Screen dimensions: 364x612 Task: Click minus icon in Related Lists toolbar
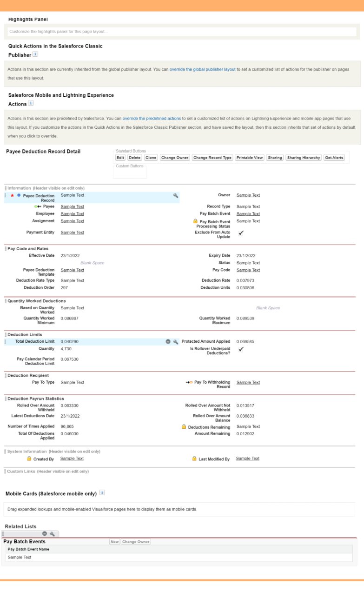tap(45, 534)
